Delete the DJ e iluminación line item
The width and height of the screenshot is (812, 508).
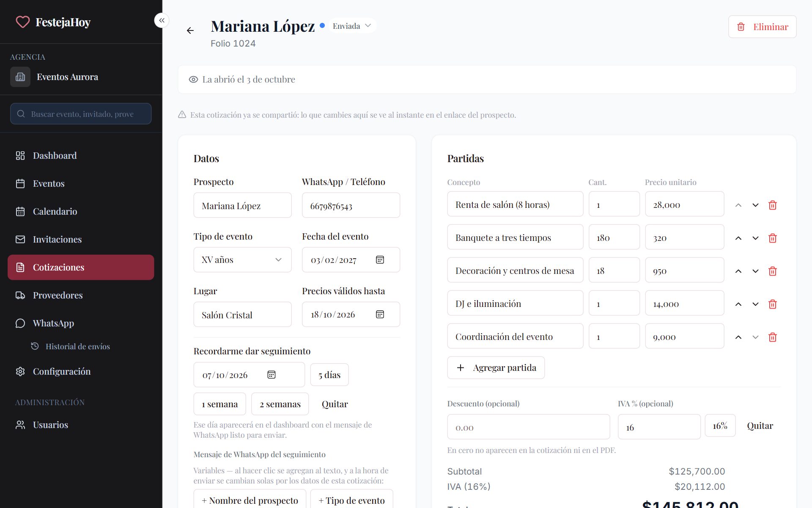point(772,304)
